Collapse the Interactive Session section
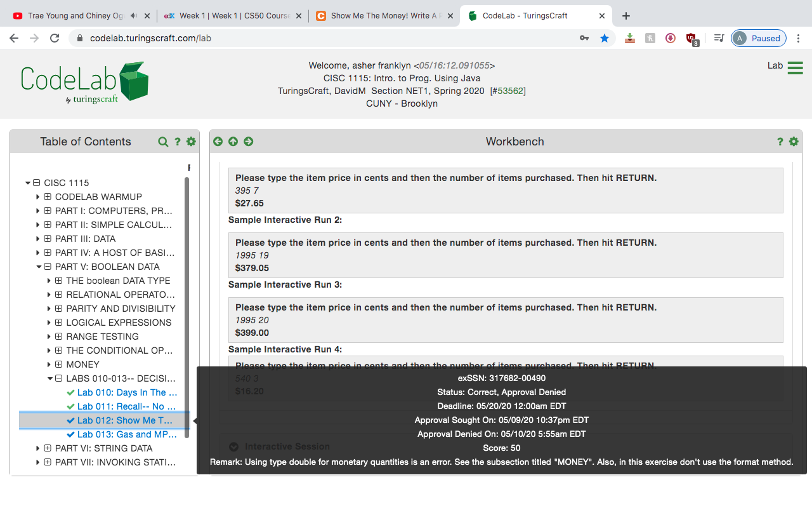 tap(233, 446)
